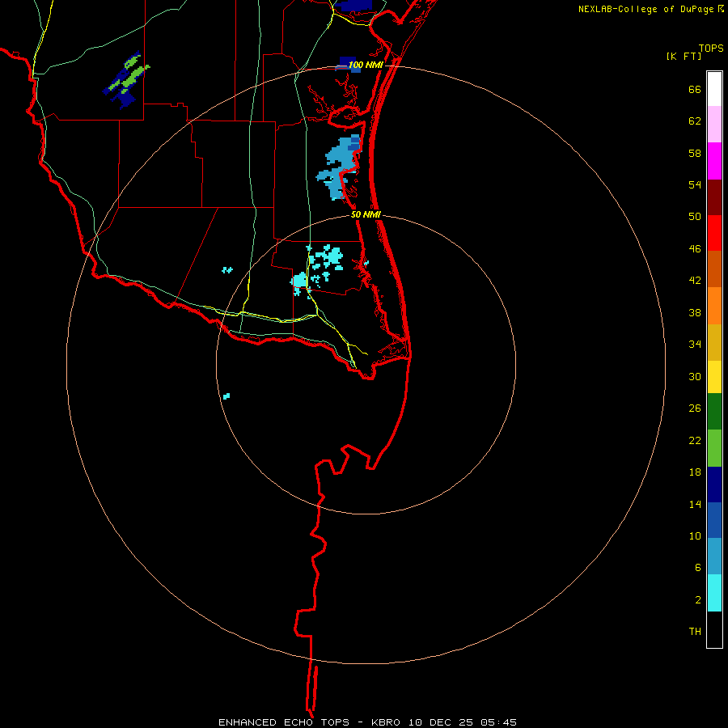Pick the cyan legend swatch

coord(714,593)
